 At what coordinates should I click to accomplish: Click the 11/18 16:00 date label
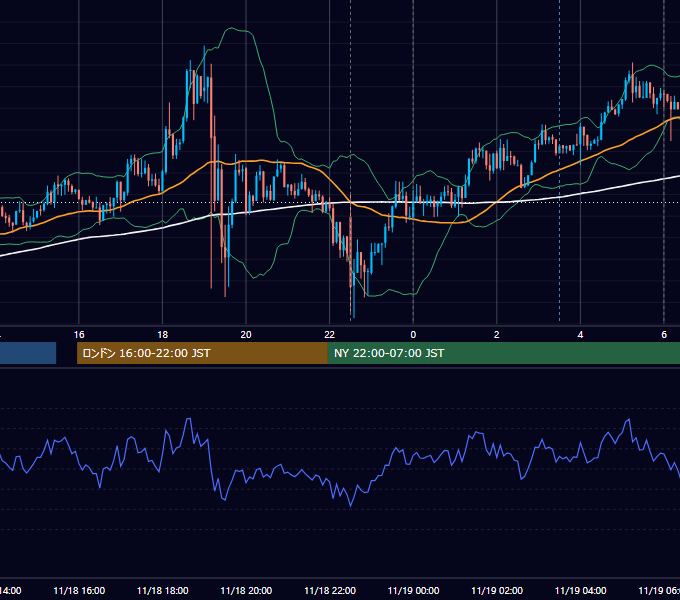[x=79, y=590]
